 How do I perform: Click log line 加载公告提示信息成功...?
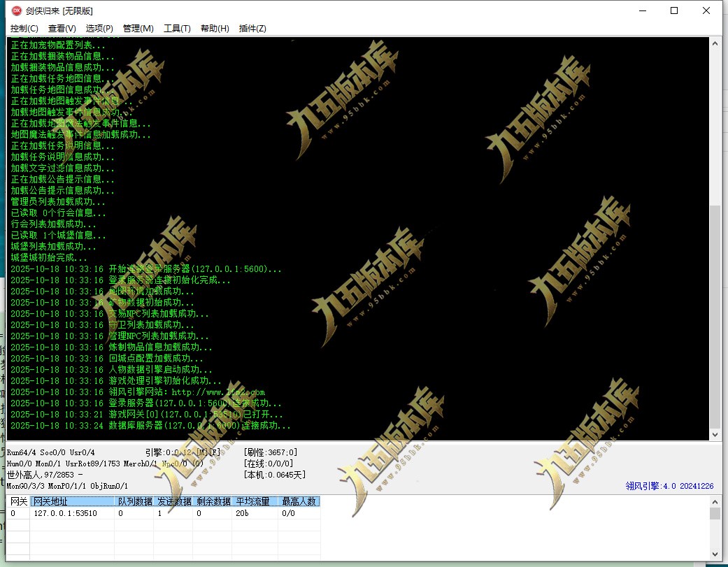[x=63, y=190]
